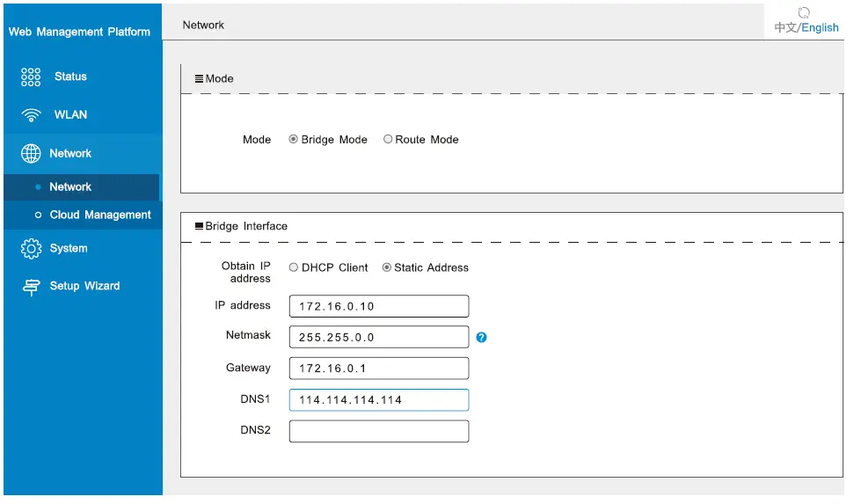The width and height of the screenshot is (861, 504).
Task: Click the IP address input field
Action: (x=378, y=306)
